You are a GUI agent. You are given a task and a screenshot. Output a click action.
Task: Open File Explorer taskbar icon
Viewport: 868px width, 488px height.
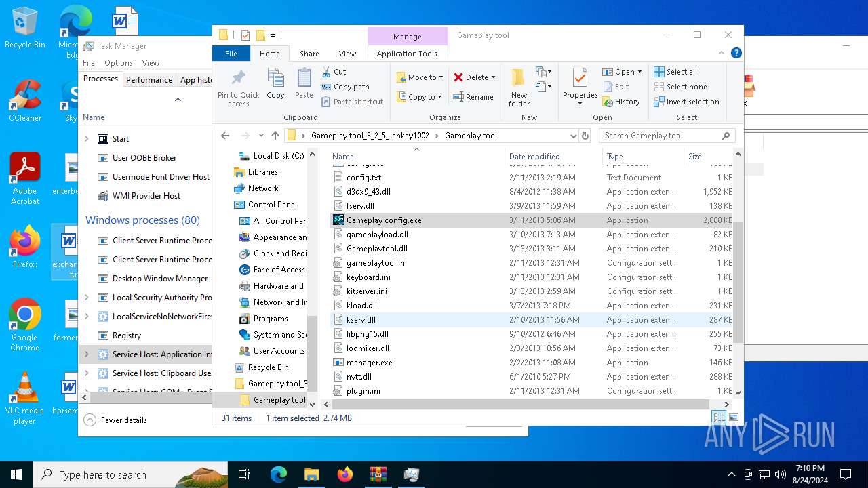(311, 474)
